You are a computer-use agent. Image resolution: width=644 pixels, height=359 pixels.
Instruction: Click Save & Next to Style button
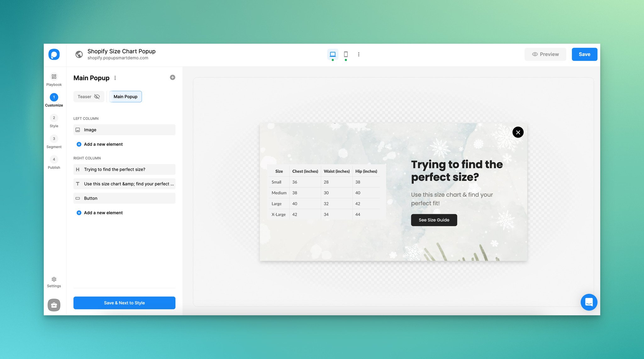(124, 302)
